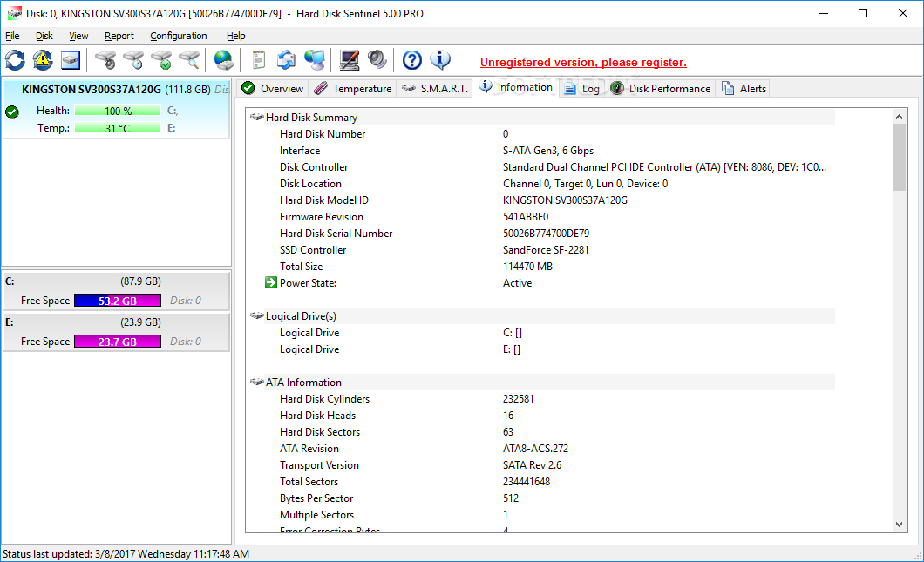Open the Disk menu
Viewport: 924px width, 562px height.
pyautogui.click(x=44, y=36)
